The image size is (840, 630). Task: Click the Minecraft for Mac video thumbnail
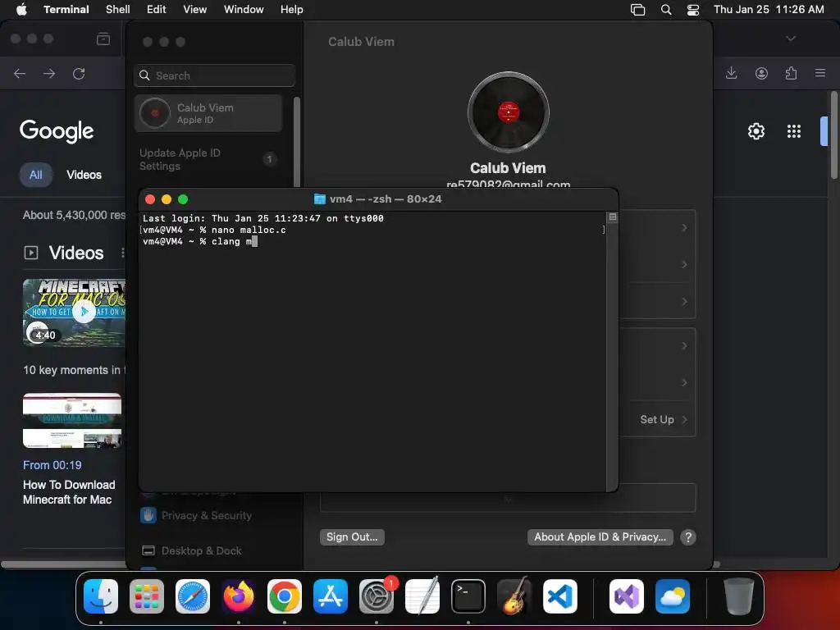tap(74, 312)
